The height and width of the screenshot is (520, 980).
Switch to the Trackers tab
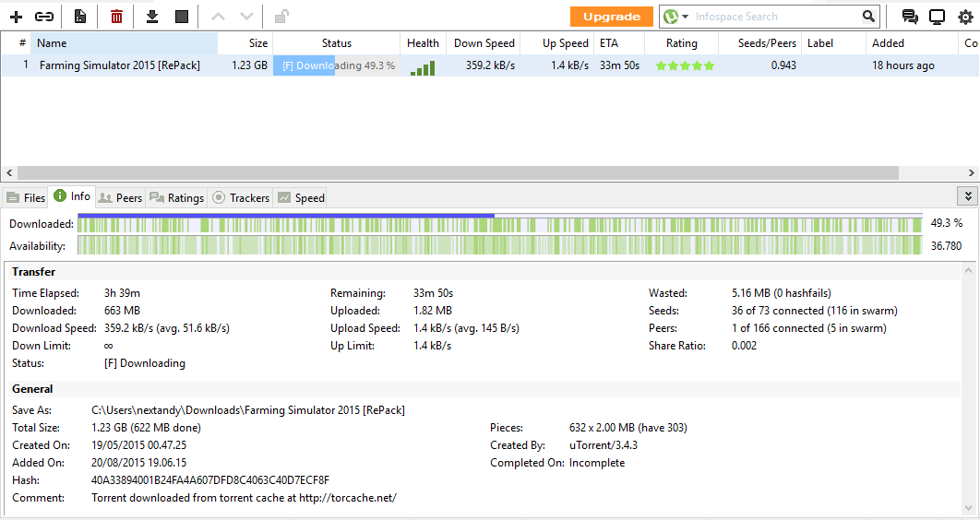[x=241, y=198]
